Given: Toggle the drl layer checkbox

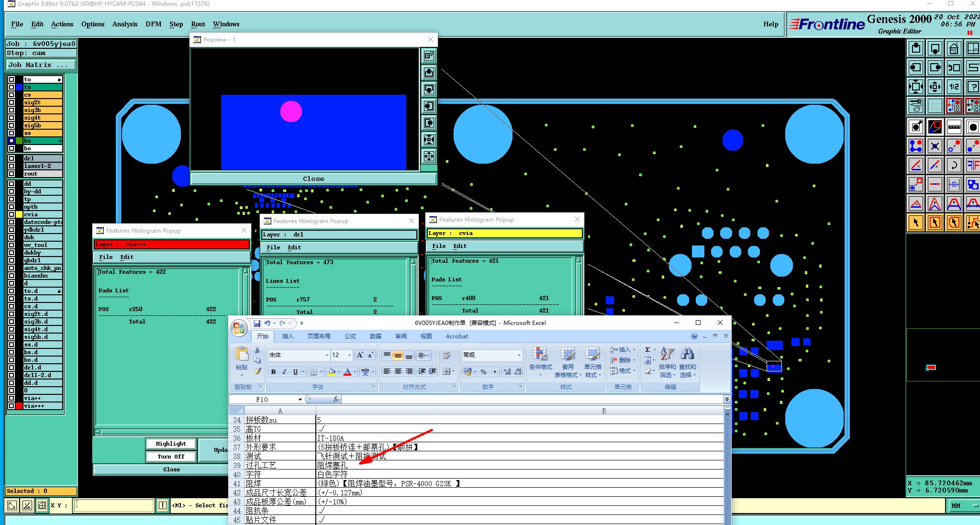Looking at the screenshot, I should [11, 158].
